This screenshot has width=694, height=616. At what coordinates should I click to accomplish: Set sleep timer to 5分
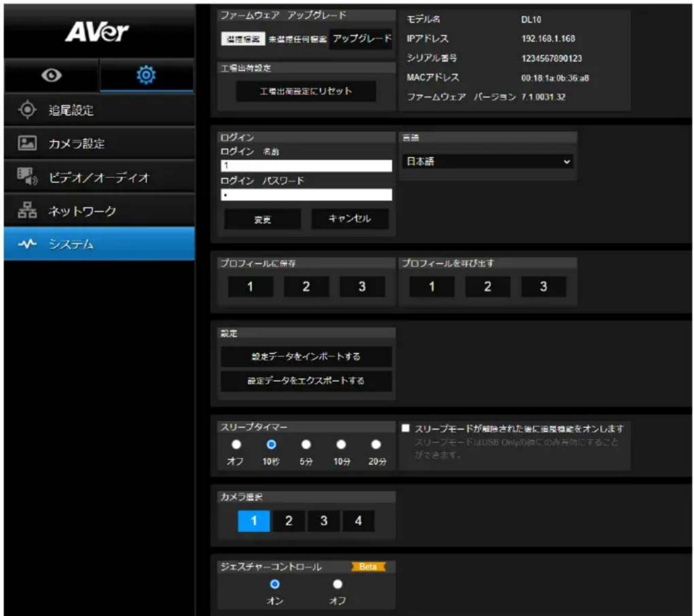pos(306,445)
